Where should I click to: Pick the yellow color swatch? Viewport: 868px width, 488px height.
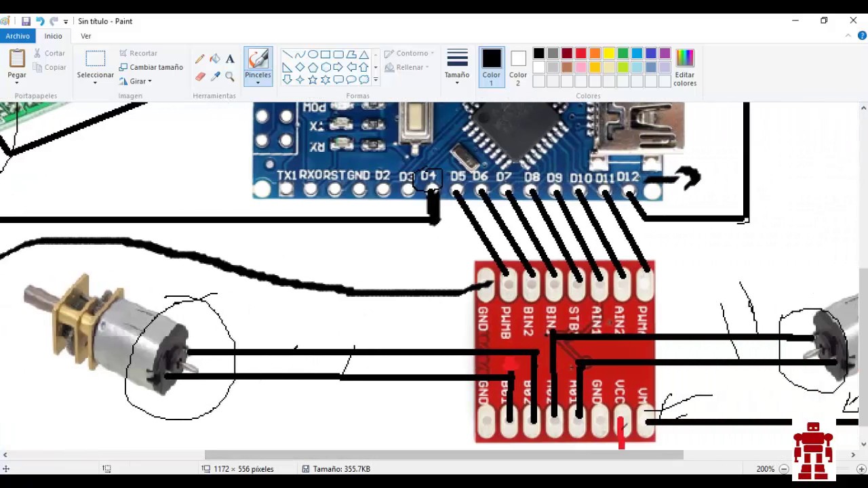pos(609,54)
